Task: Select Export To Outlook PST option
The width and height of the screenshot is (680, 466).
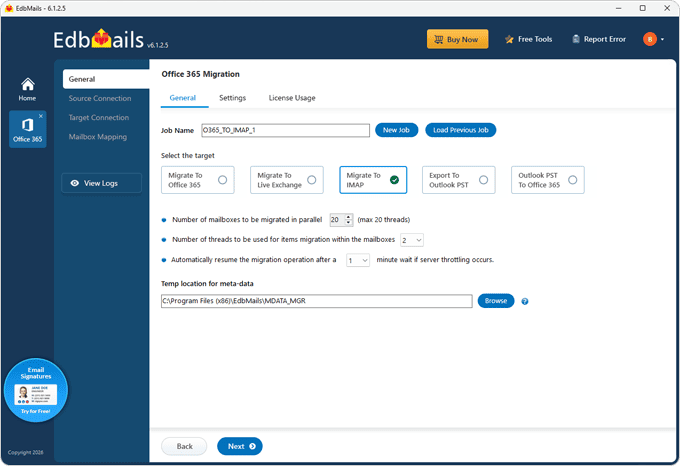Action: tap(458, 180)
